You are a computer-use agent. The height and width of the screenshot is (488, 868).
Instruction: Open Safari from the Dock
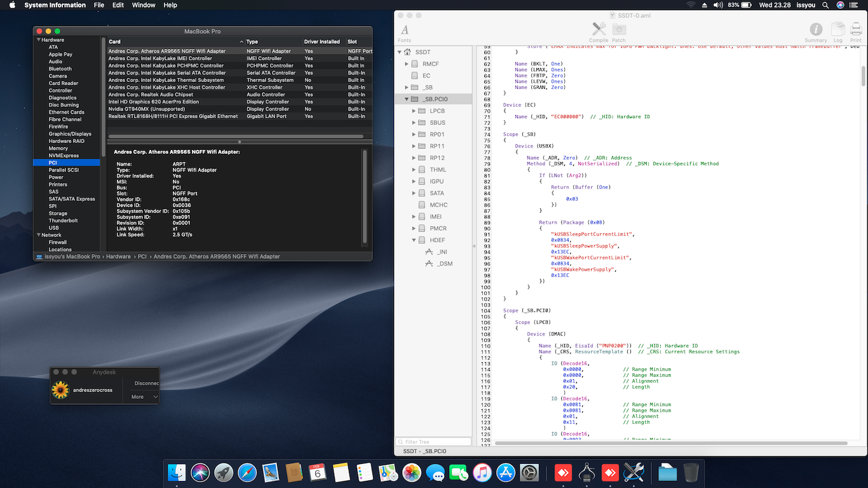click(x=247, y=472)
